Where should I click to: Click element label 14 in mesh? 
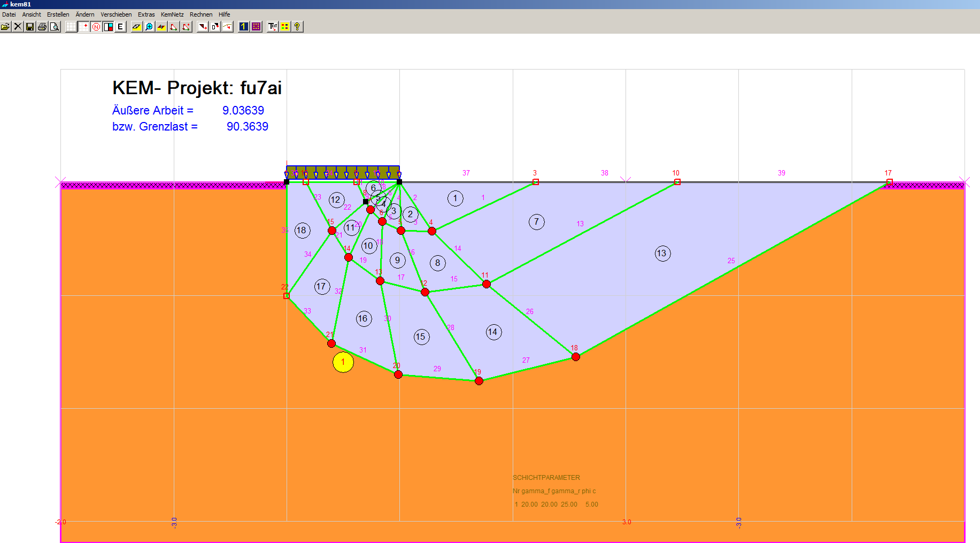pyautogui.click(x=493, y=332)
